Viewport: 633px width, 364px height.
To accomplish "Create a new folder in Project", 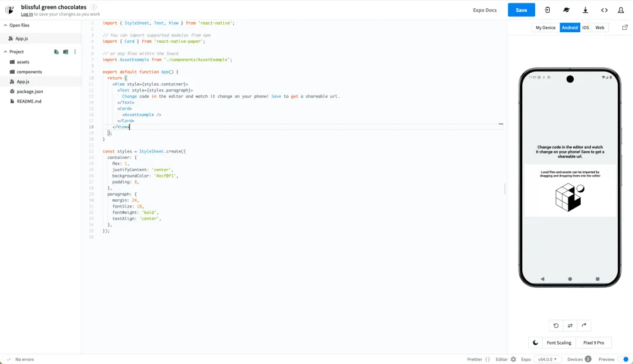I will point(66,52).
